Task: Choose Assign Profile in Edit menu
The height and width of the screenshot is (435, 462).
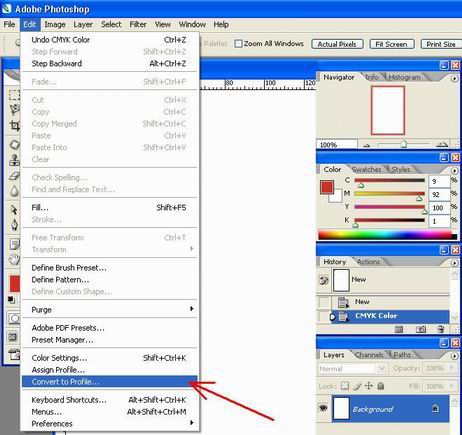Action: pos(110,370)
